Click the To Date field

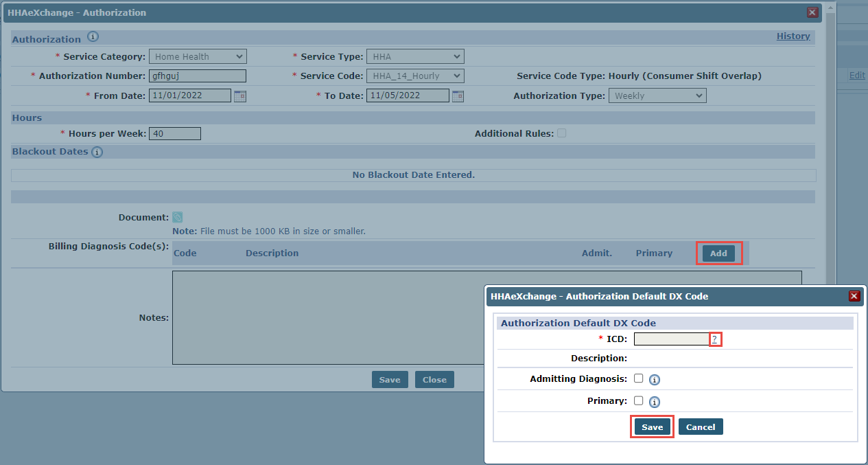(408, 95)
